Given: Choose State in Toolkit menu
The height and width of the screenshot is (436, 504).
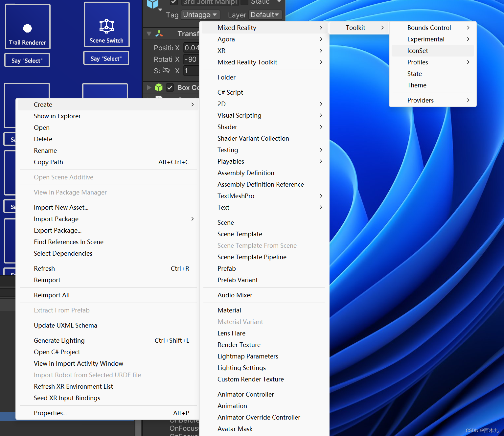Looking at the screenshot, I should pos(433,74).
